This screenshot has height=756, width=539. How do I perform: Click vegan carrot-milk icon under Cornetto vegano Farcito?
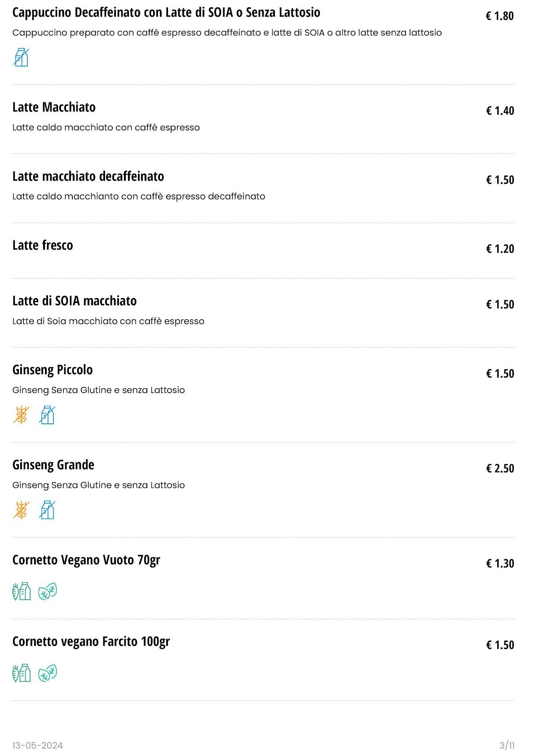click(21, 673)
